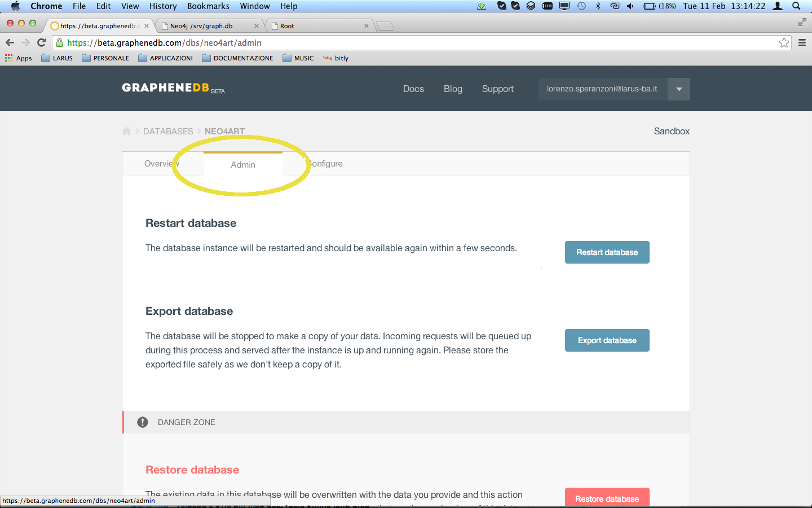The image size is (812, 508).
Task: Click the home icon in breadcrumb
Action: pyautogui.click(x=126, y=131)
